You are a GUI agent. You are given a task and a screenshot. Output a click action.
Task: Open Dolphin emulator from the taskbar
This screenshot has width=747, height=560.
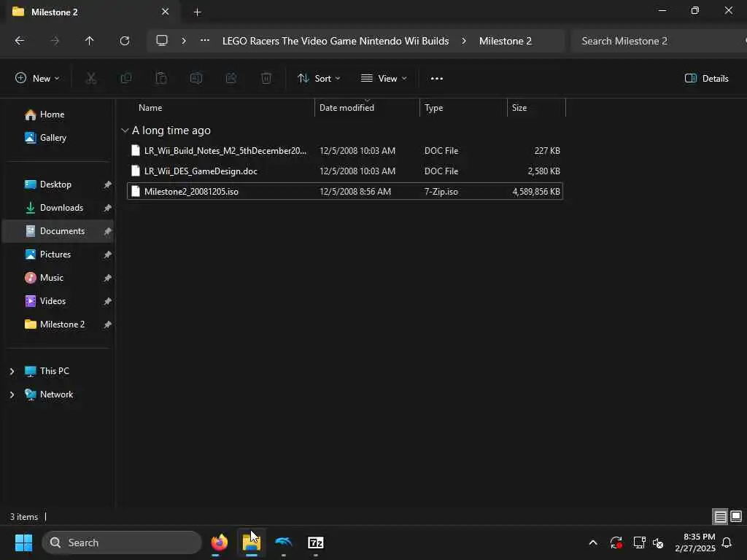pos(284,543)
